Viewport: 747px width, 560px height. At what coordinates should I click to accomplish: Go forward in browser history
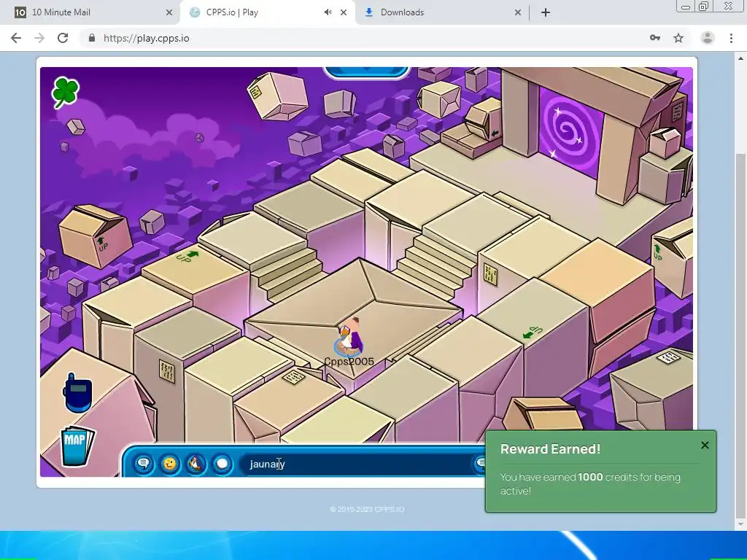tap(39, 38)
